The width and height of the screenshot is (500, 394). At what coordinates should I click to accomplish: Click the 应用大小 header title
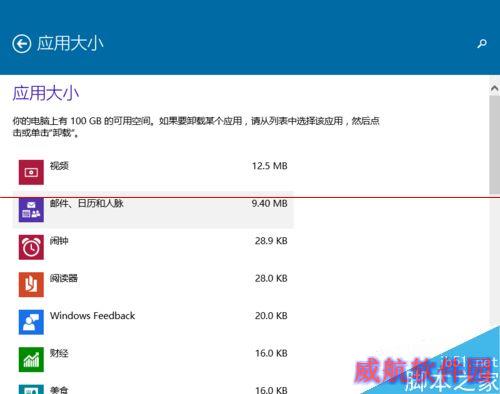(x=70, y=43)
